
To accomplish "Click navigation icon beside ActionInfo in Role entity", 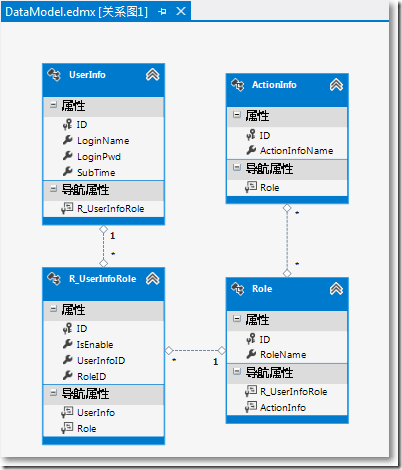I will 251,407.
